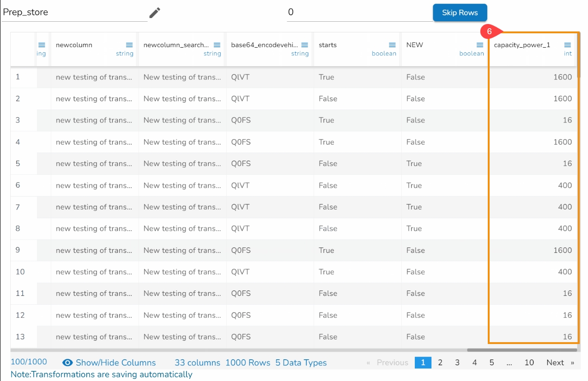Expand the pagination ellipsis for more pages
Viewport: 588px width, 381px height.
click(x=509, y=363)
